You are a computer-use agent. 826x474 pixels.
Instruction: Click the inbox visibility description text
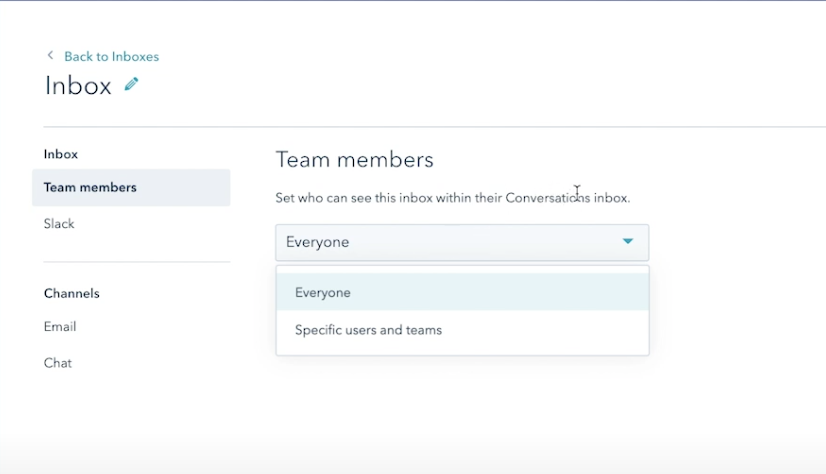pos(452,198)
